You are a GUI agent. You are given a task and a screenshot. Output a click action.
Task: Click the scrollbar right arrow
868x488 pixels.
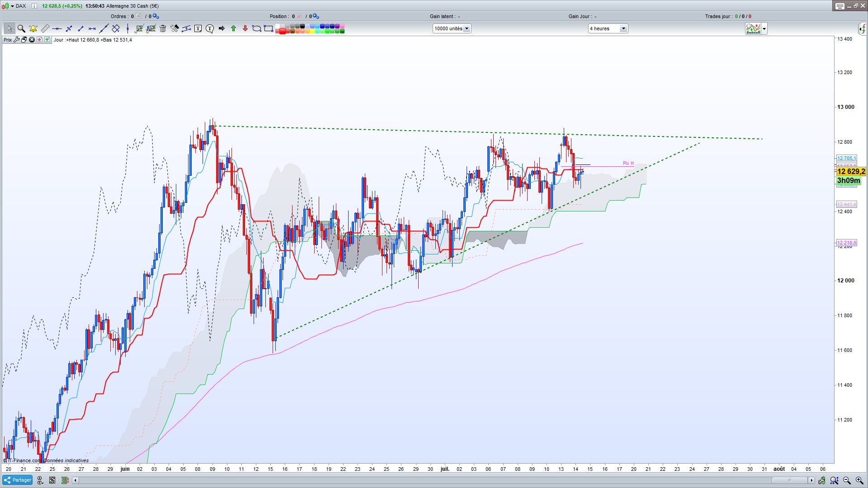811,480
